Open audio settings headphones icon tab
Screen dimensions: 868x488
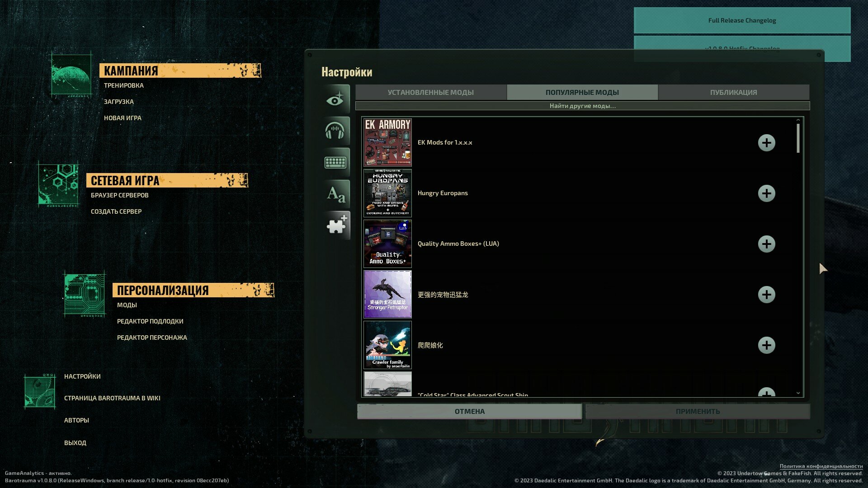click(x=335, y=131)
